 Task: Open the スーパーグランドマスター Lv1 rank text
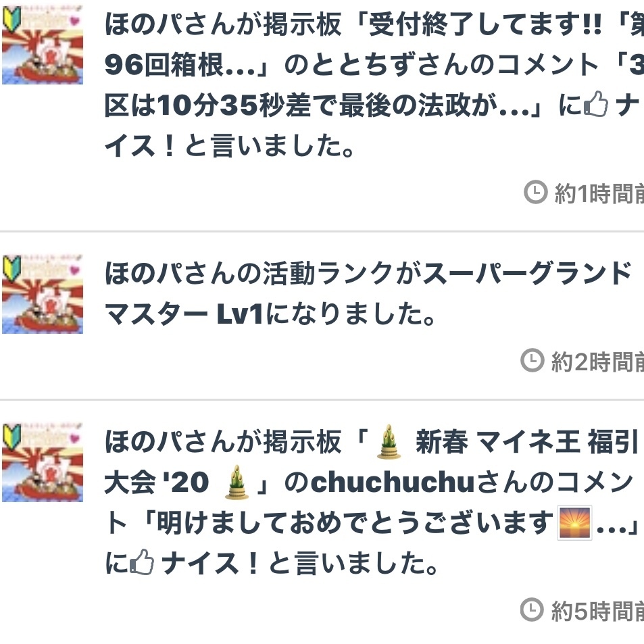(x=368, y=293)
